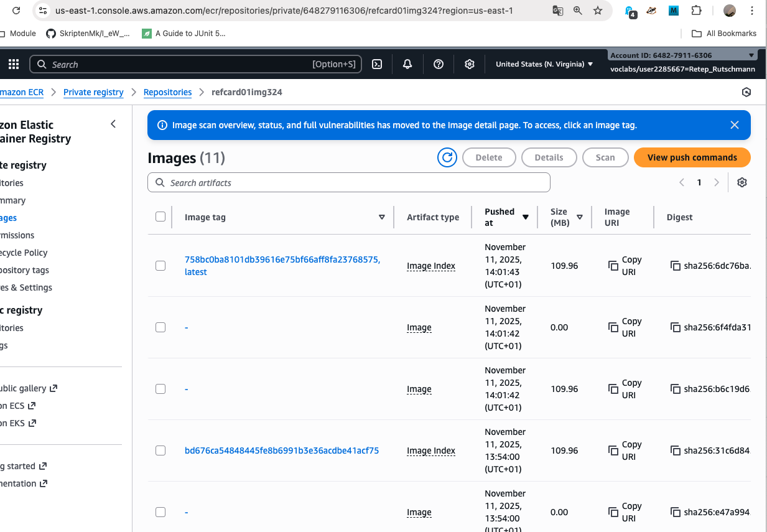Open the zoom magnifier icon in address bar
Screen dimensions: 767x532
tap(578, 11)
